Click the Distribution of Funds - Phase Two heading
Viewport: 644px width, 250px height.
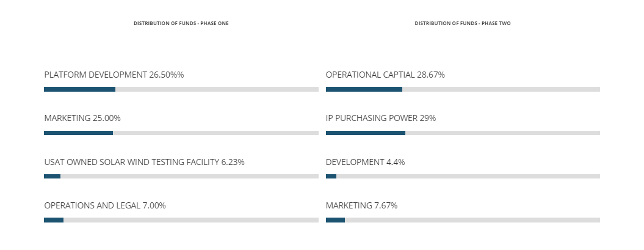tap(463, 23)
